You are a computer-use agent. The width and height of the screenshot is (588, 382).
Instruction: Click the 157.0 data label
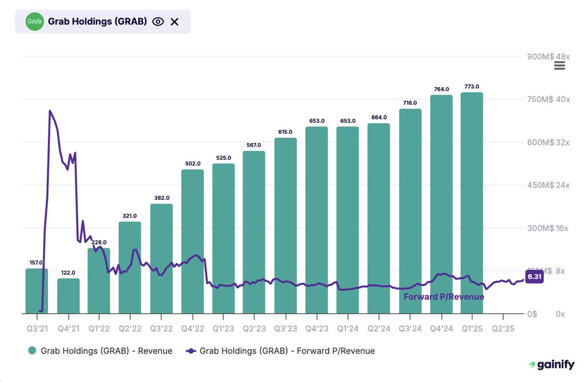pos(37,263)
